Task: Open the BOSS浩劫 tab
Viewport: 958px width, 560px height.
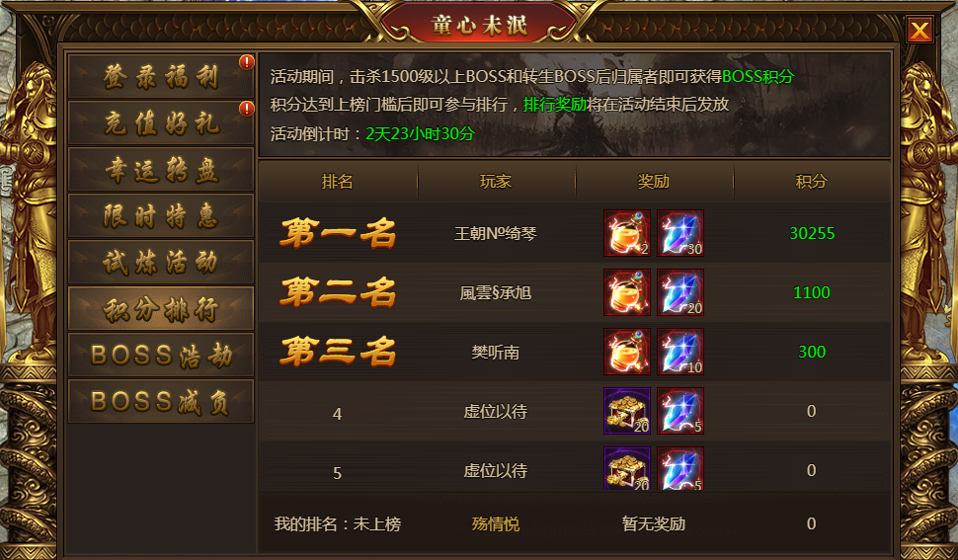Action: click(161, 355)
